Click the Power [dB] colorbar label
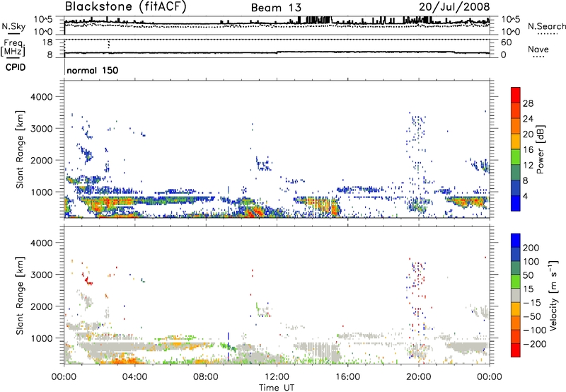This screenshot has width=566, height=392. pyautogui.click(x=540, y=149)
